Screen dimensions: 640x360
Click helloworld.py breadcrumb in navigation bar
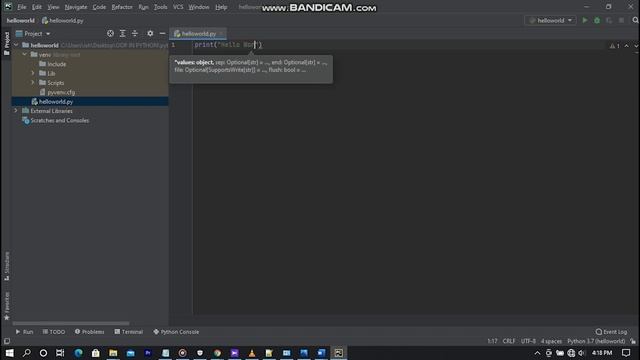62,20
